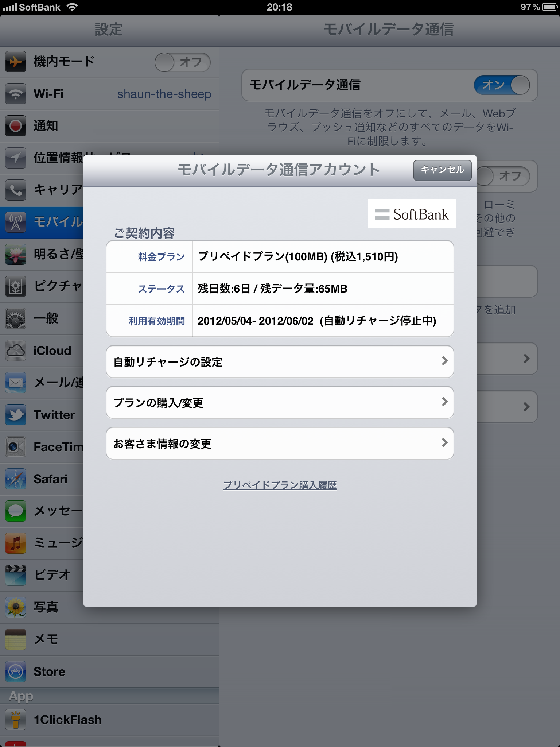Open Wi-Fi settings via its icon
Screen dimensions: 560x747
click(16, 94)
